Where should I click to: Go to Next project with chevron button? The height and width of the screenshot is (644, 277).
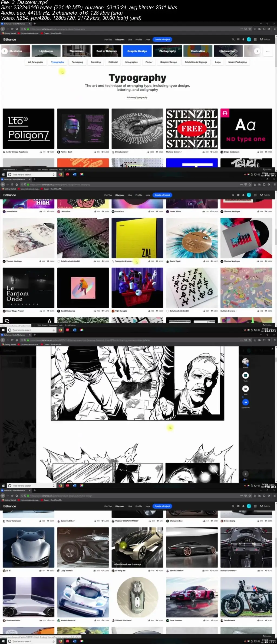pos(245,474)
